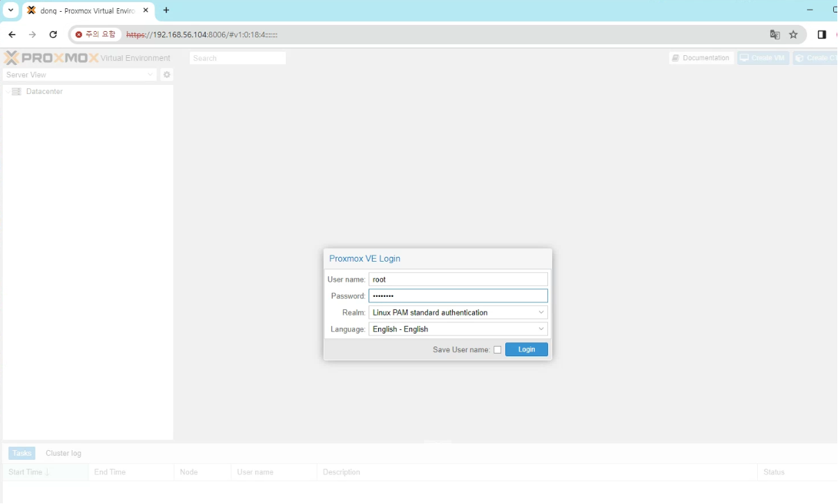Click the Create VM button
Viewport: 838px width, 504px height.
(763, 58)
